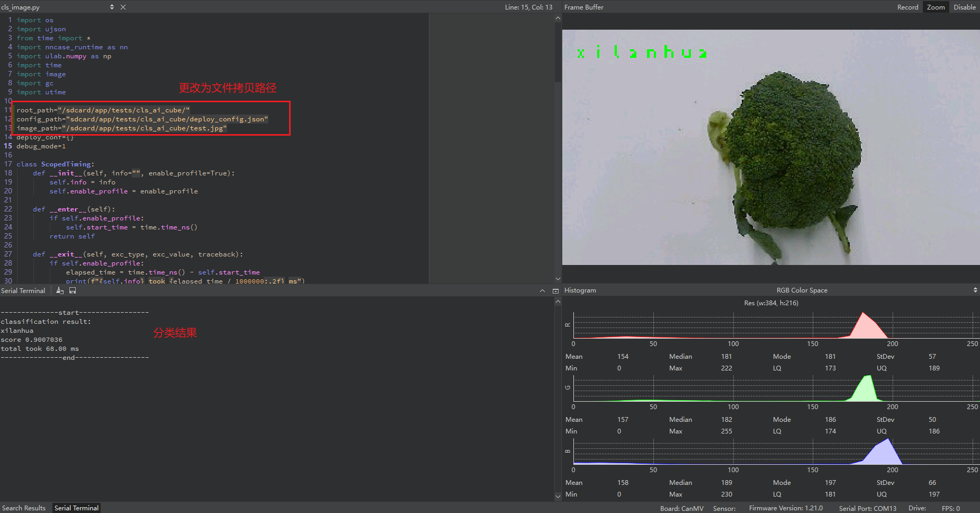Click the root_path line in the editor

(103, 110)
